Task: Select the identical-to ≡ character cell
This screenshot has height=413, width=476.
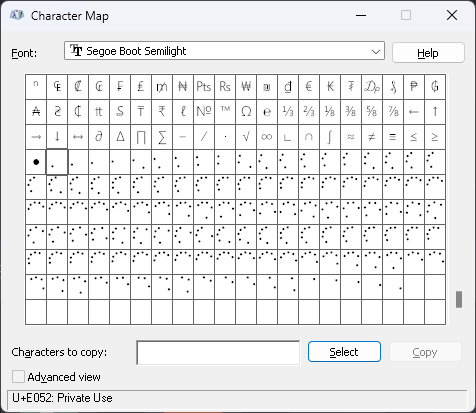Action: tap(393, 137)
